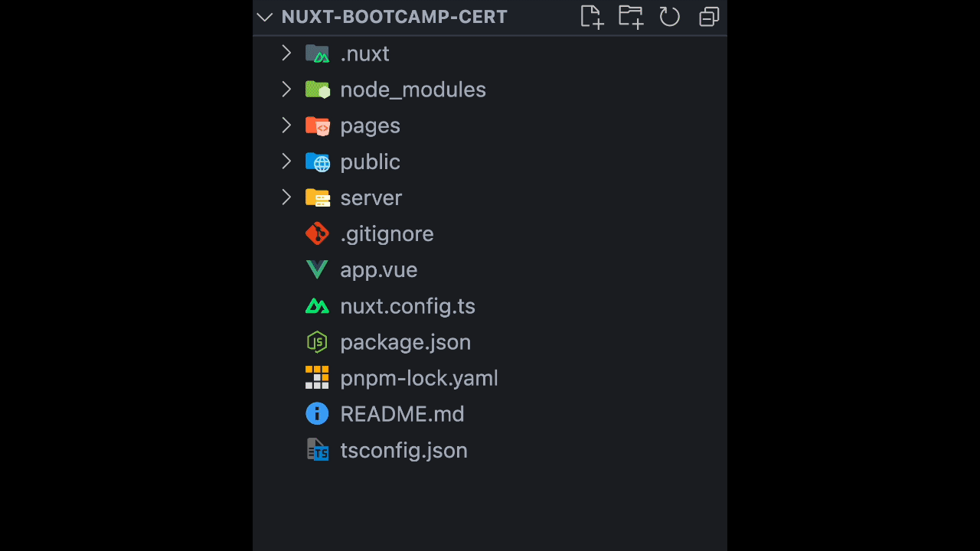The image size is (980, 551).
Task: Collapse the NUXT-BOOTCAMP-CERT root section
Action: [265, 17]
